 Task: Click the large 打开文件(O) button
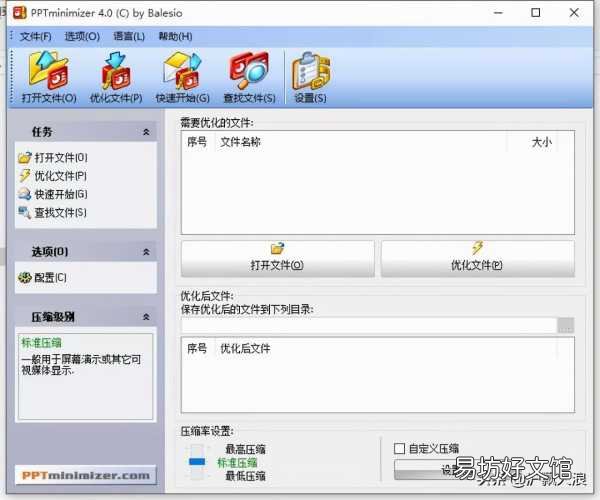277,258
